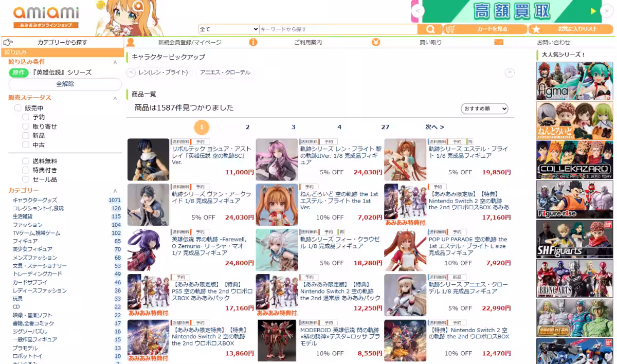Go to results page 2
617x364 pixels.
(247, 127)
